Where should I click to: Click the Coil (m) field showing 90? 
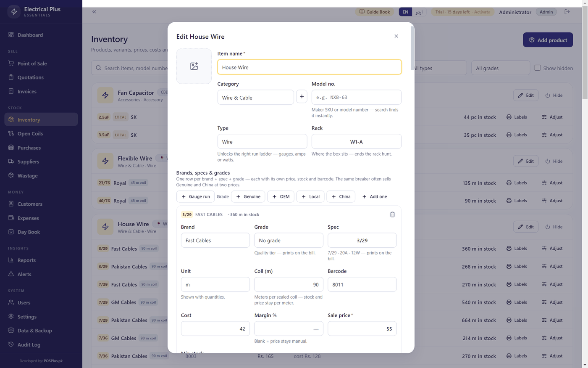tap(289, 284)
